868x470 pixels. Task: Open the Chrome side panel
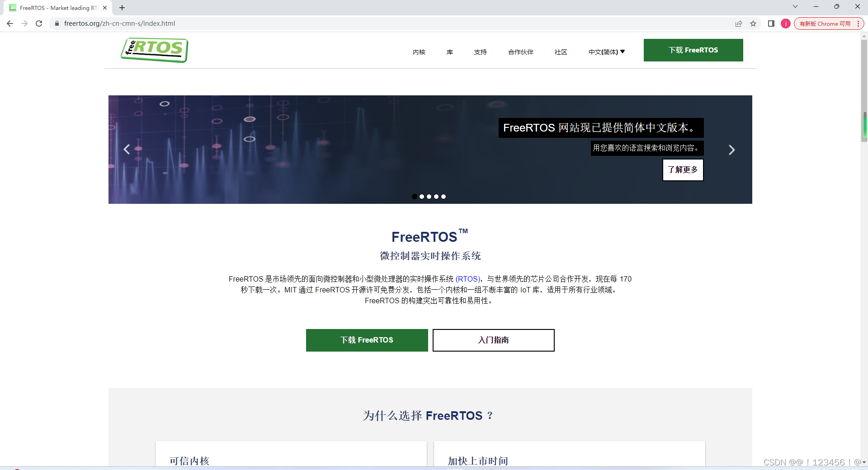click(771, 23)
